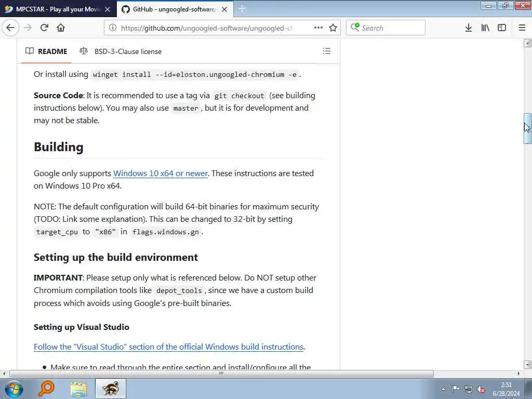The image size is (532, 399).
Task: Show hidden system tray icons
Action: 443,389
